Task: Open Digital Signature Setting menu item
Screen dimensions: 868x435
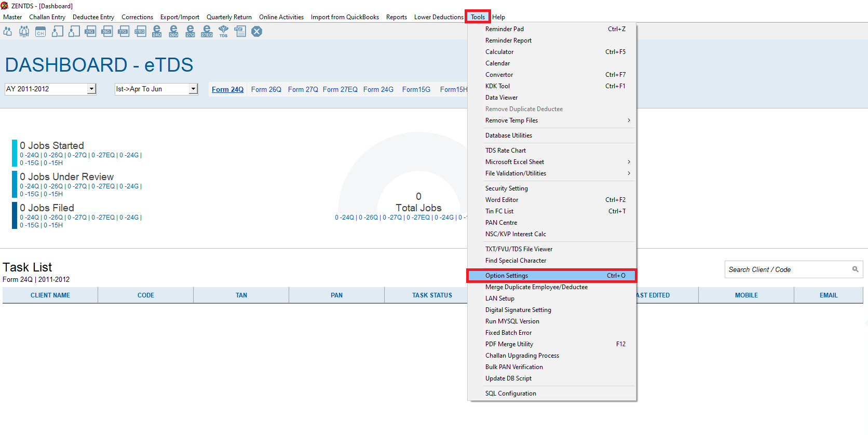Action: click(552, 310)
